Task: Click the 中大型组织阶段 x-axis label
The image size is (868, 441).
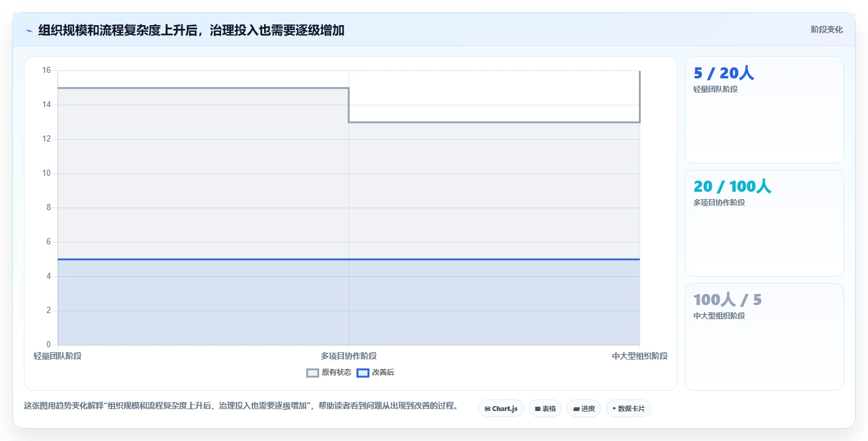Action: 640,356
